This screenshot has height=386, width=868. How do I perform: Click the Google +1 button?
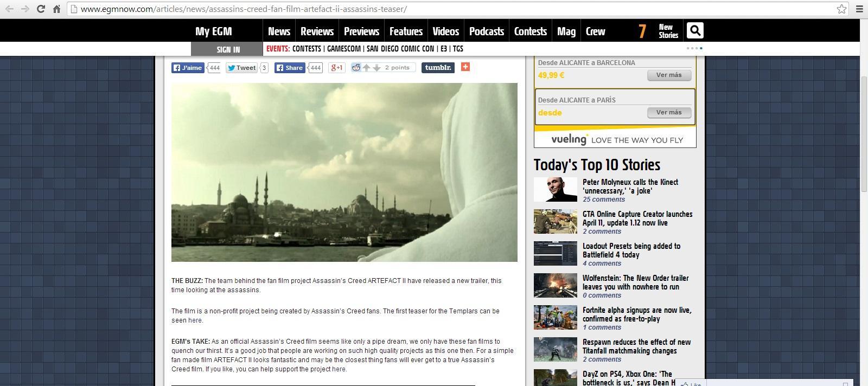point(337,68)
